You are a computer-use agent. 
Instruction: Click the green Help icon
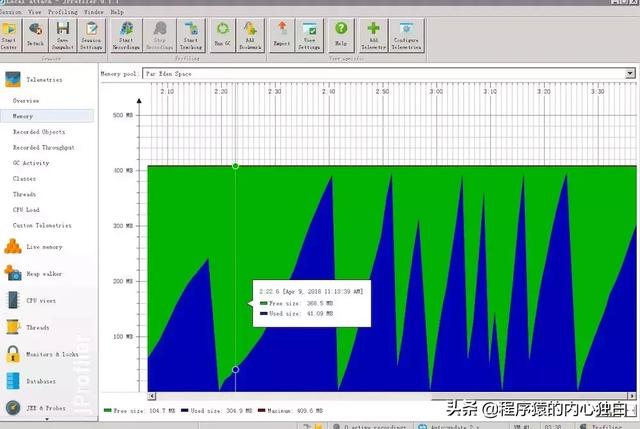pos(341,35)
